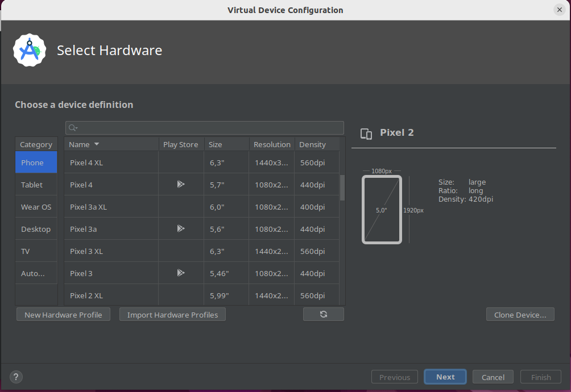Click the device type icon beside Pixel 2

point(366,134)
